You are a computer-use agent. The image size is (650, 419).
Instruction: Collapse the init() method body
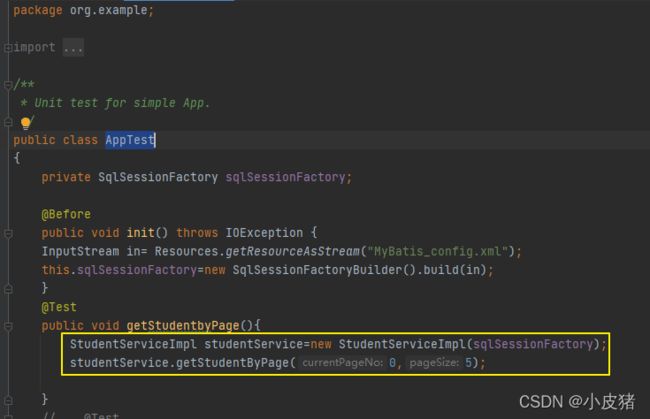point(8,233)
